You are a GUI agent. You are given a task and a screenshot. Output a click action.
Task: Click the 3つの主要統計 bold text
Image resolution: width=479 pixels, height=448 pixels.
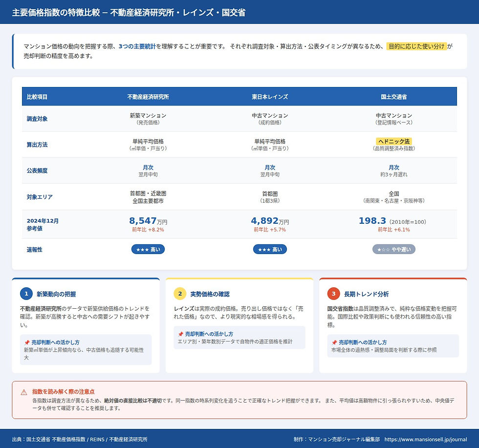tap(137, 46)
